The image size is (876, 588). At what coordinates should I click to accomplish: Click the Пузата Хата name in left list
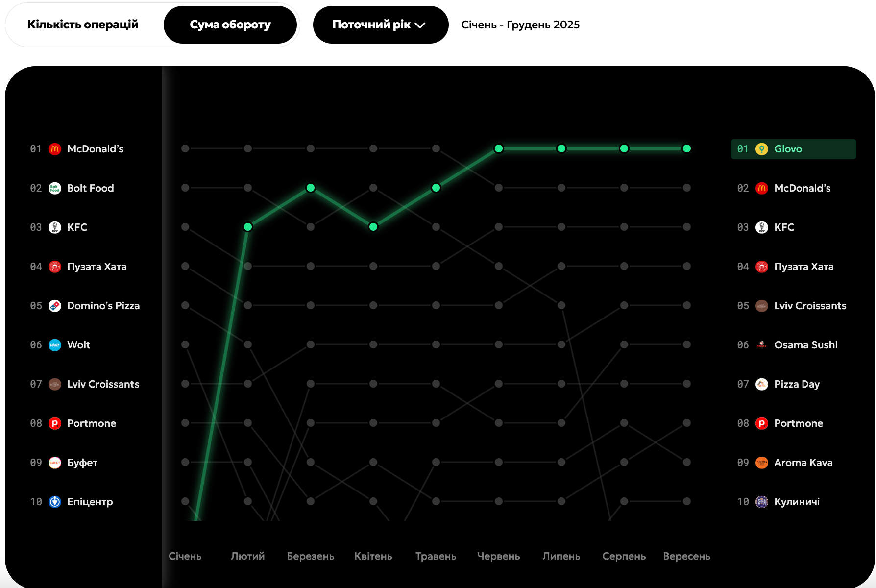point(97,267)
